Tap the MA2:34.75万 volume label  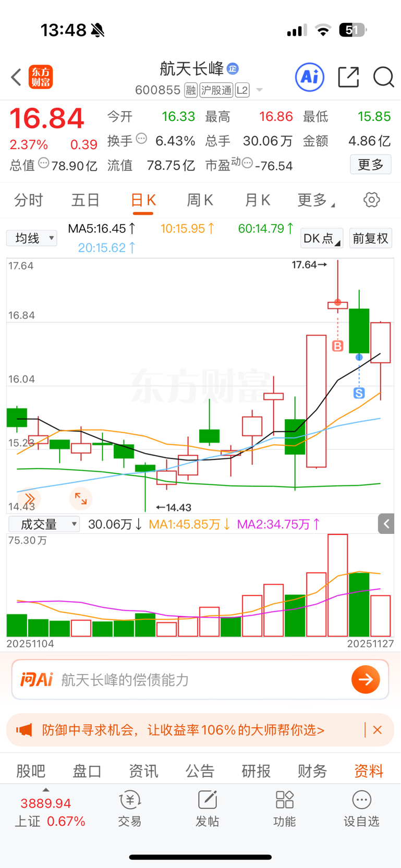(x=279, y=524)
